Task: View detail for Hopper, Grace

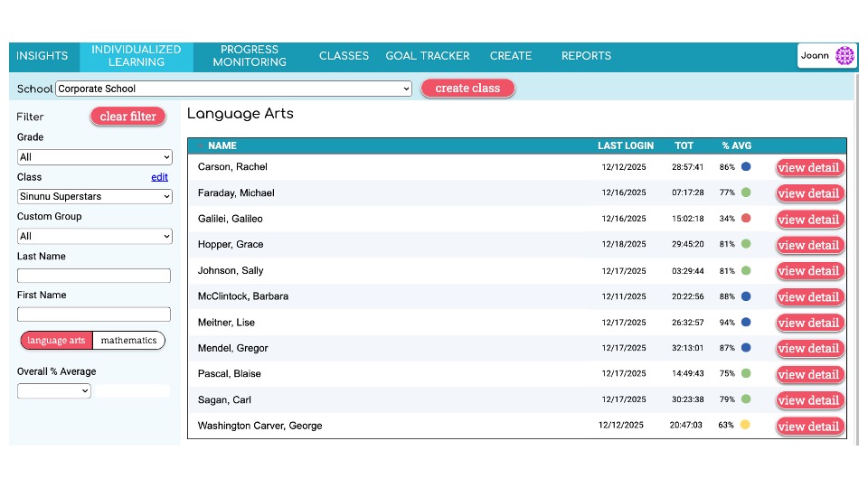Action: tap(810, 245)
